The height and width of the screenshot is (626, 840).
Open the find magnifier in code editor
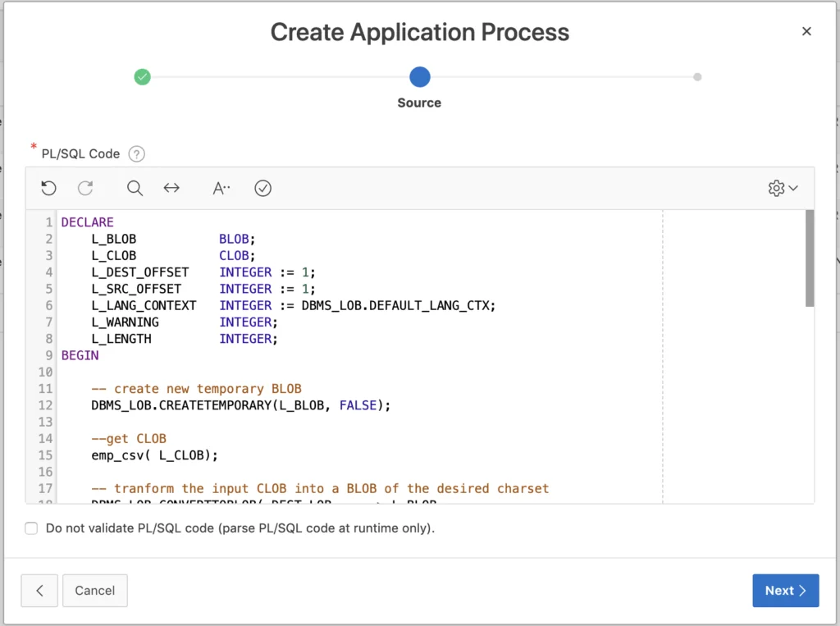[135, 188]
